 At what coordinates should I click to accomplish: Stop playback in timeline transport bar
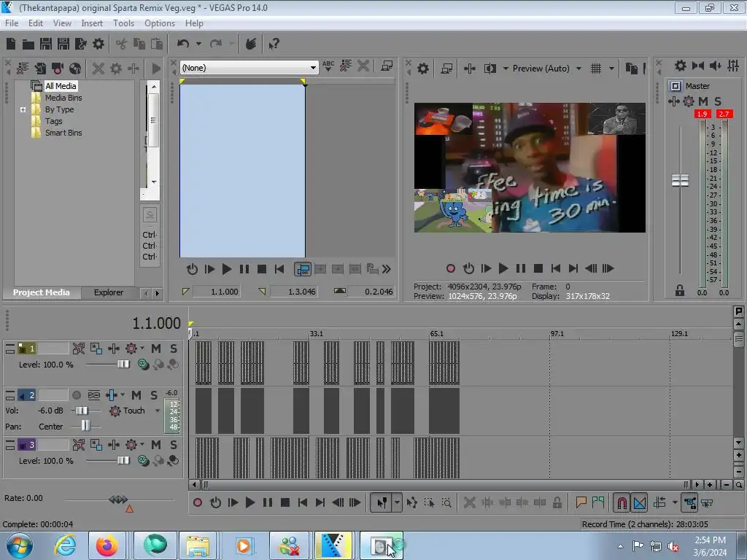tap(285, 502)
